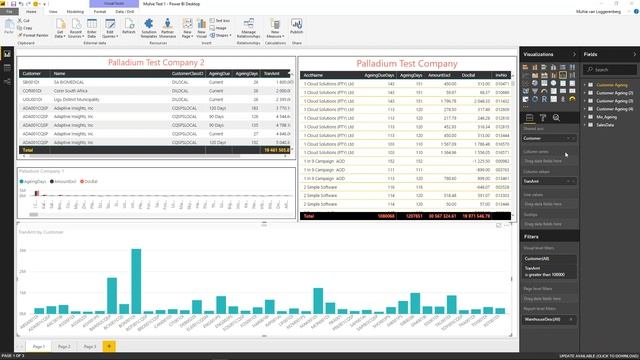Image resolution: width=640 pixels, height=360 pixels.
Task: Switch to Report view in left sidebar
Action: click(x=7, y=54)
